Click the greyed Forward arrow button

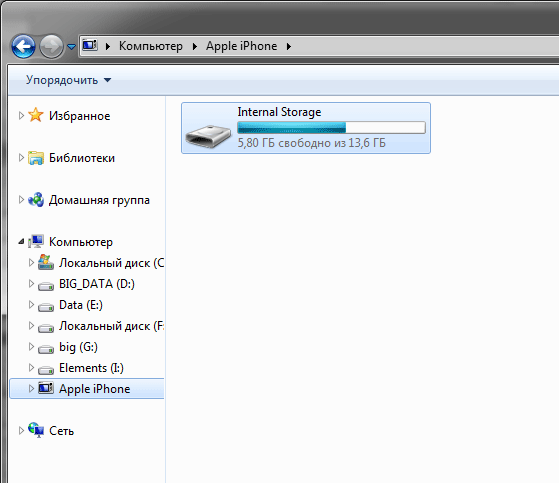coord(51,46)
